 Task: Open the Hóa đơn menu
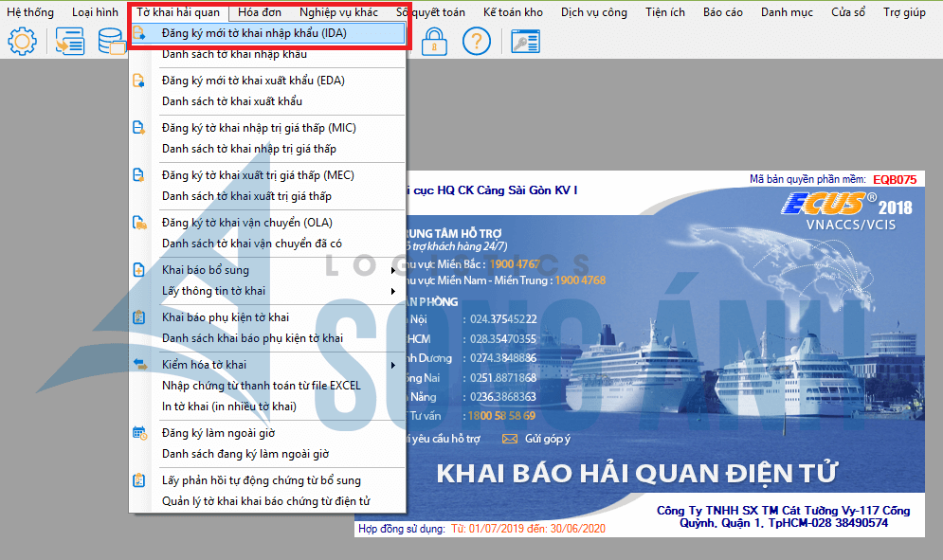259,12
